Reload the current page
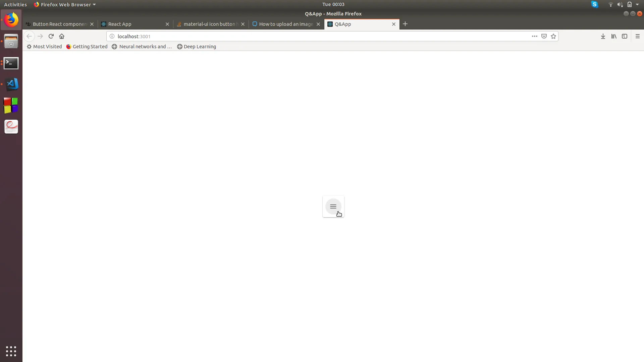The image size is (644, 362). (51, 36)
